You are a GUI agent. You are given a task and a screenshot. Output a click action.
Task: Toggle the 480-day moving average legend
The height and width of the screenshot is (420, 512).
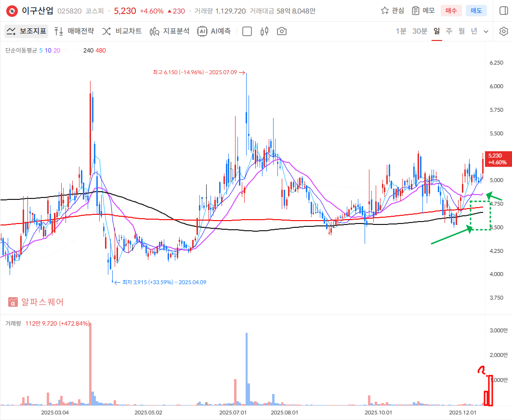click(101, 51)
